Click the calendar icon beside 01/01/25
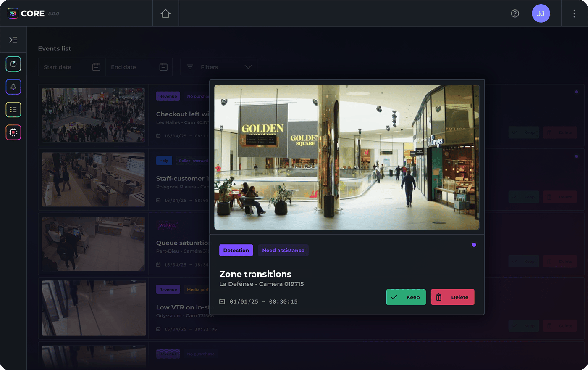Image resolution: width=588 pixels, height=370 pixels. click(x=222, y=301)
